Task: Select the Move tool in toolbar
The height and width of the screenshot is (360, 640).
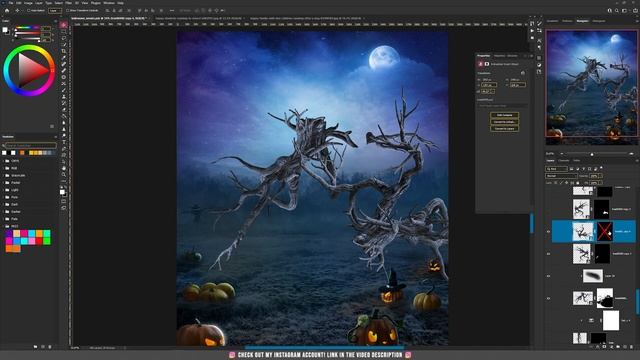Action: 64,25
